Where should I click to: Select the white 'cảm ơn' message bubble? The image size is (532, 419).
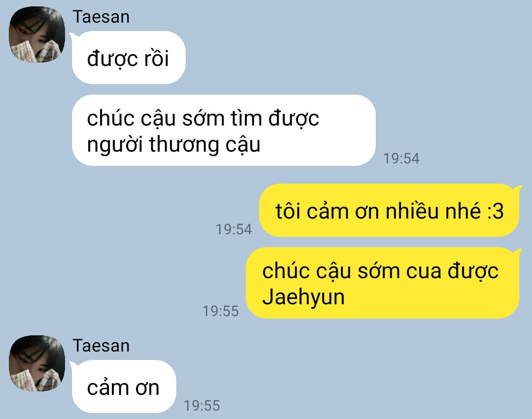click(124, 387)
